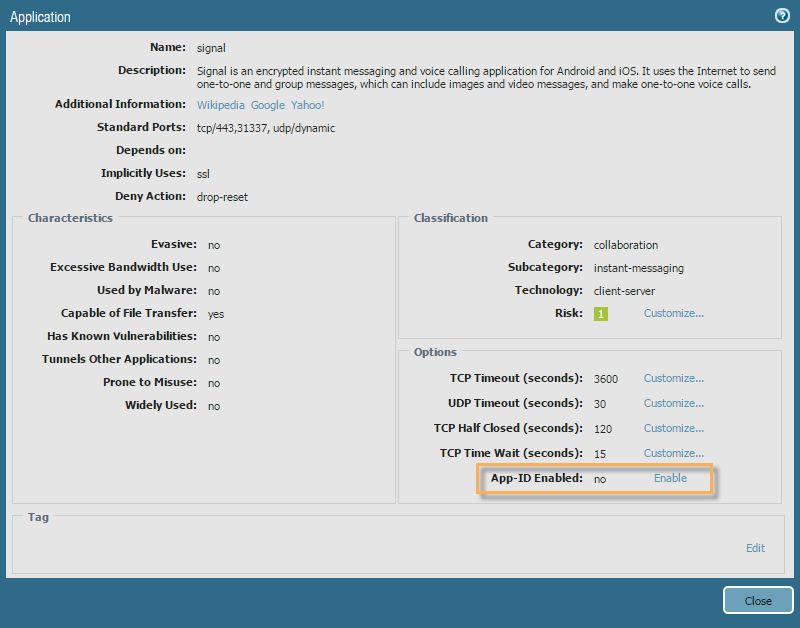Viewport: 800px width, 628px height.
Task: Click the 'Tag' section heading
Action: (38, 517)
